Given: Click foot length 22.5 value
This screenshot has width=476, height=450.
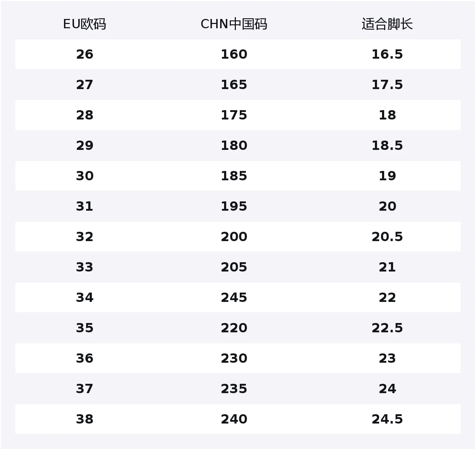Looking at the screenshot, I should point(387,328).
